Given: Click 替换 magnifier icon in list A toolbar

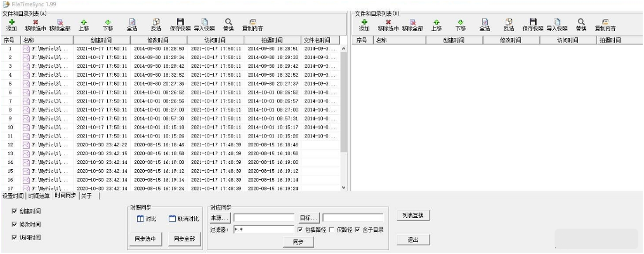Looking at the screenshot, I should 228,22.
